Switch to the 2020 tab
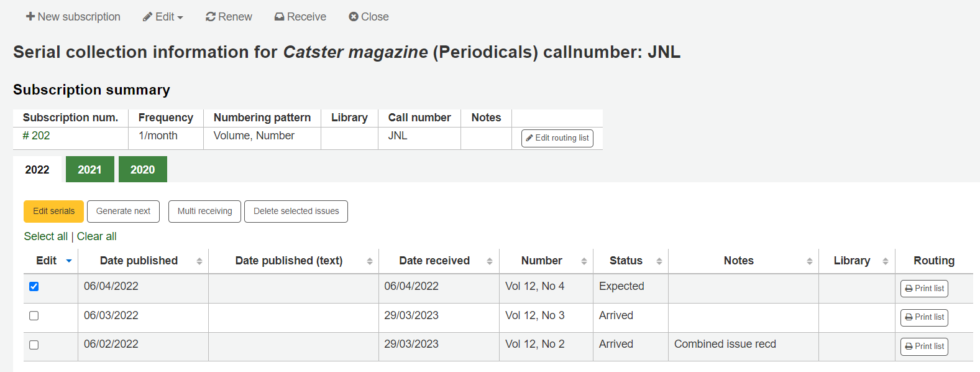 coord(142,170)
